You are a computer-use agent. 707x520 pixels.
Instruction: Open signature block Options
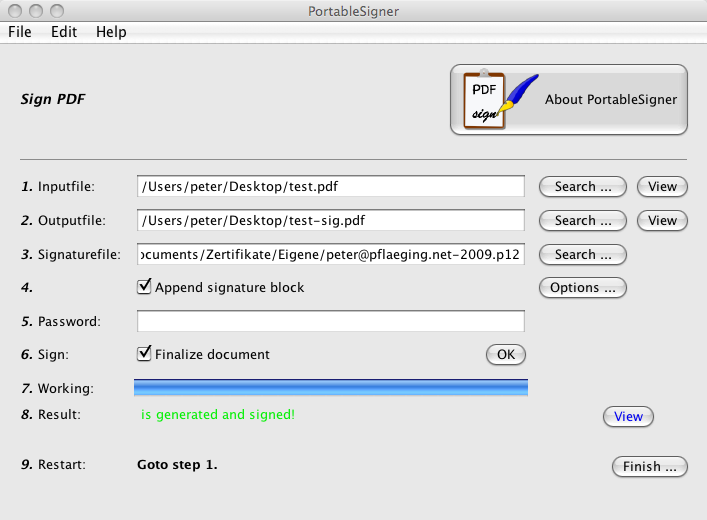583,288
